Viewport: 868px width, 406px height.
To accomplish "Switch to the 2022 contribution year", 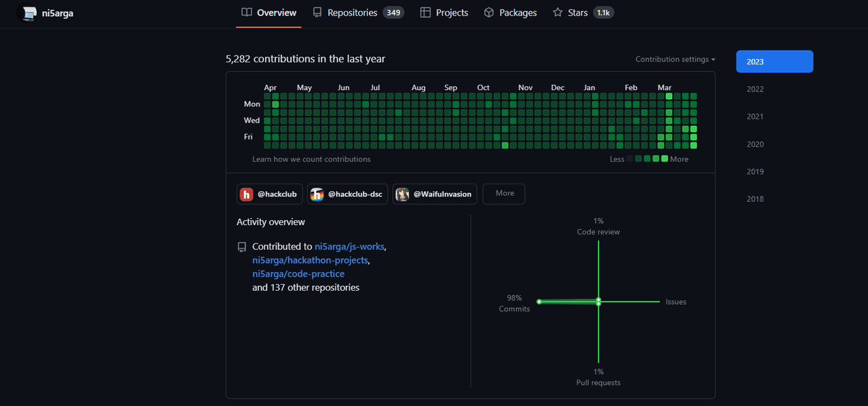I will (755, 89).
